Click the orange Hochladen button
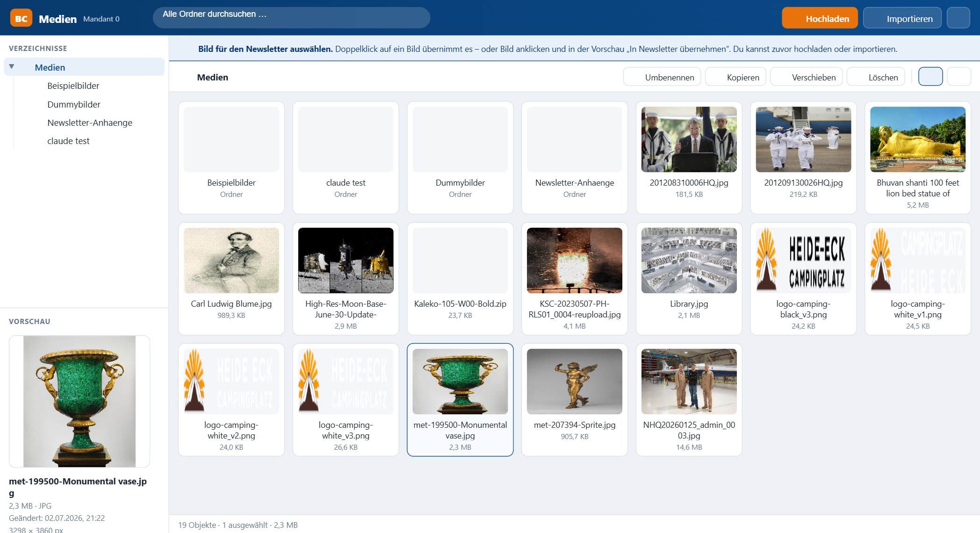Image resolution: width=980 pixels, height=533 pixels. tap(820, 18)
